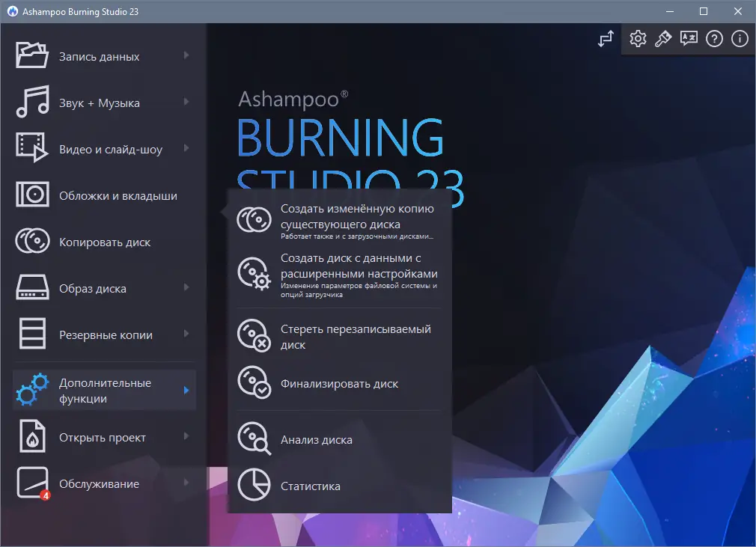
Task: Click the music note icon for Звук + Музыка
Action: coord(32,102)
